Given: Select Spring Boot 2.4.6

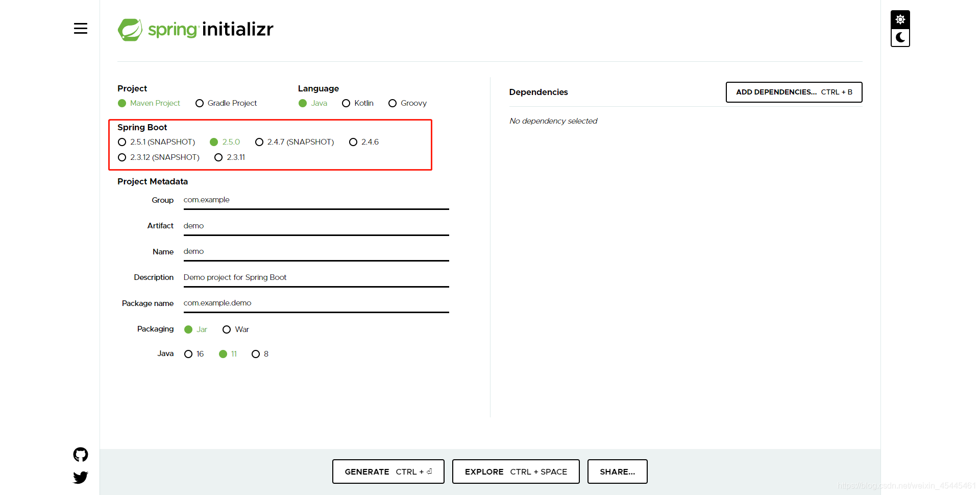Looking at the screenshot, I should tap(364, 142).
